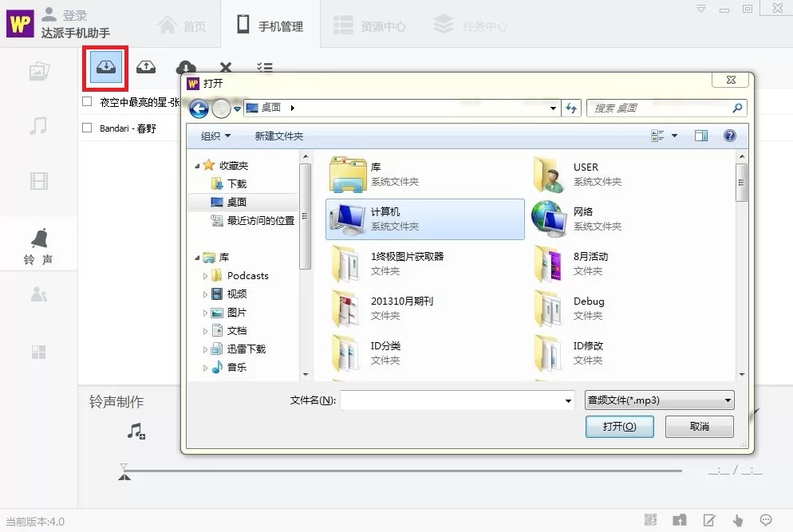Open the video section in sidebar
Image resolution: width=793 pixels, height=532 pixels.
click(39, 180)
